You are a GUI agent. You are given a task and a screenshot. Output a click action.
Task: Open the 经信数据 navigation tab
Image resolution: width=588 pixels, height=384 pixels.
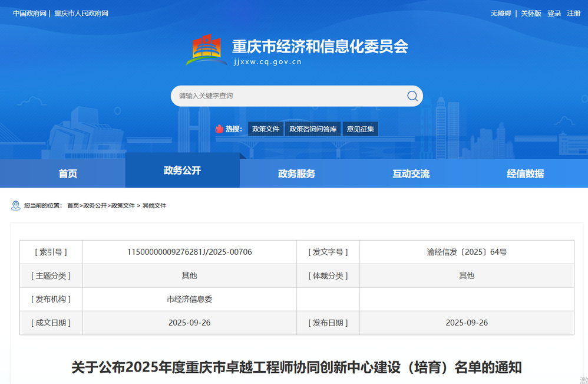(525, 173)
